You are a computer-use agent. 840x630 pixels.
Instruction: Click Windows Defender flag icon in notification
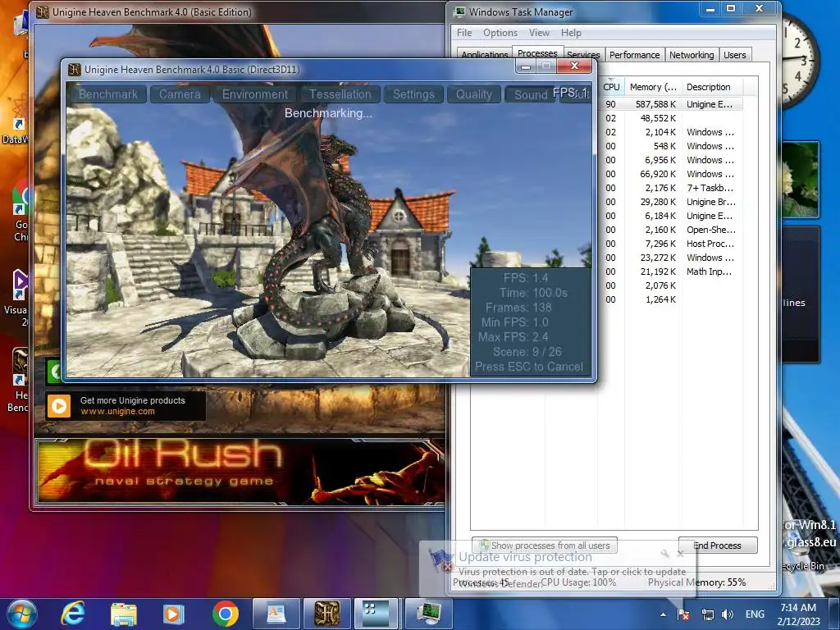point(441,560)
